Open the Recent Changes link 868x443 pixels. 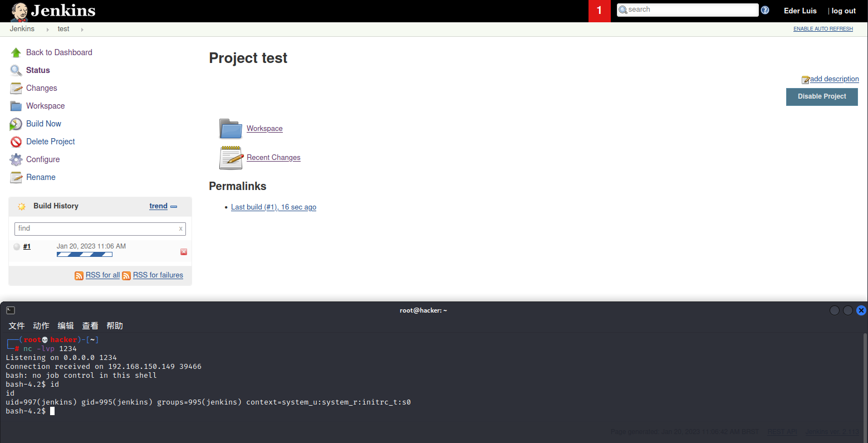(273, 158)
